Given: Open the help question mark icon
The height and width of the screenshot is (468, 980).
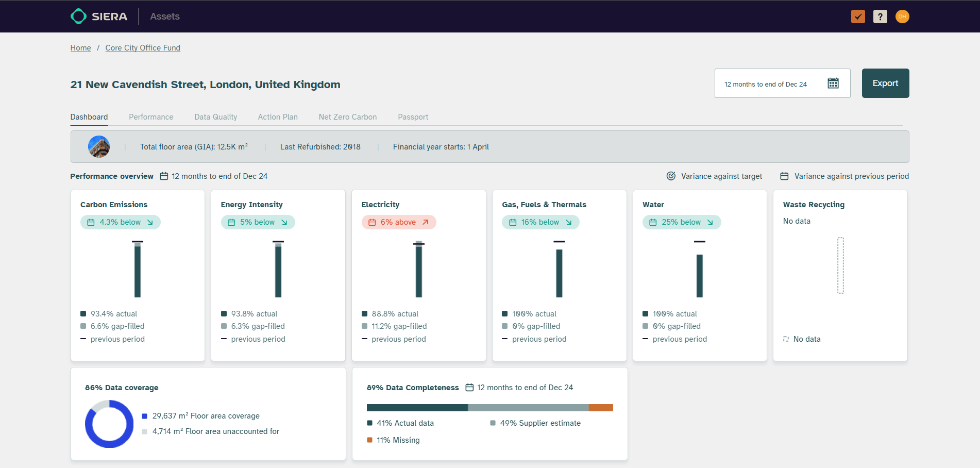Looking at the screenshot, I should pos(880,16).
